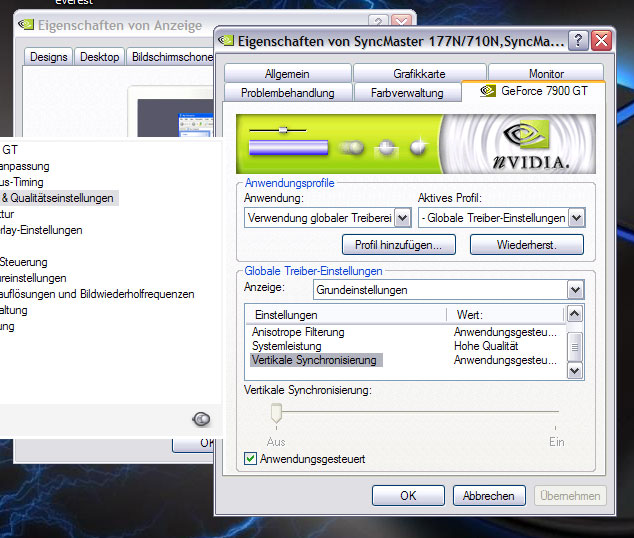Viewport: 634px width, 538px height.
Task: Confirm the SyncMaster dialog with OK
Action: click(x=408, y=496)
